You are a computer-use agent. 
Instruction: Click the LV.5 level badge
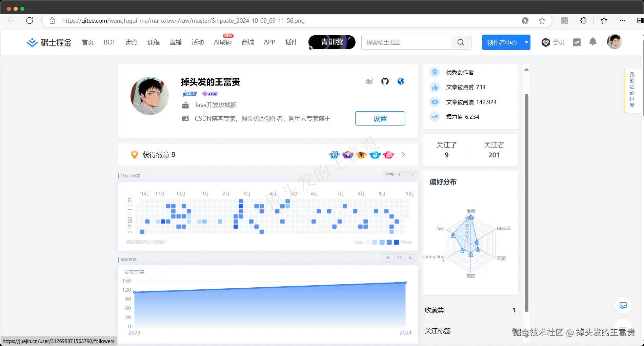tap(190, 94)
